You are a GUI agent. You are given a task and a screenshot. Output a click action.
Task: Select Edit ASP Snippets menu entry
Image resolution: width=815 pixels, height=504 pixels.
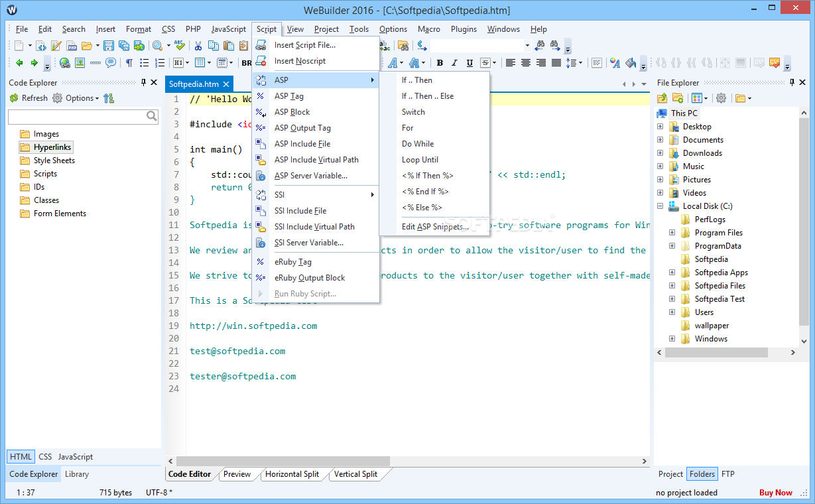[x=434, y=227]
